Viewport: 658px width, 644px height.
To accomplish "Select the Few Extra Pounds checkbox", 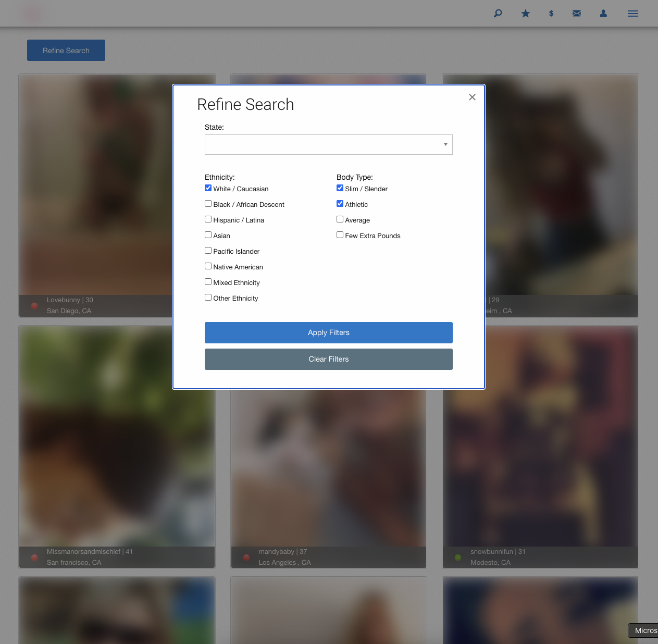I will pos(340,235).
